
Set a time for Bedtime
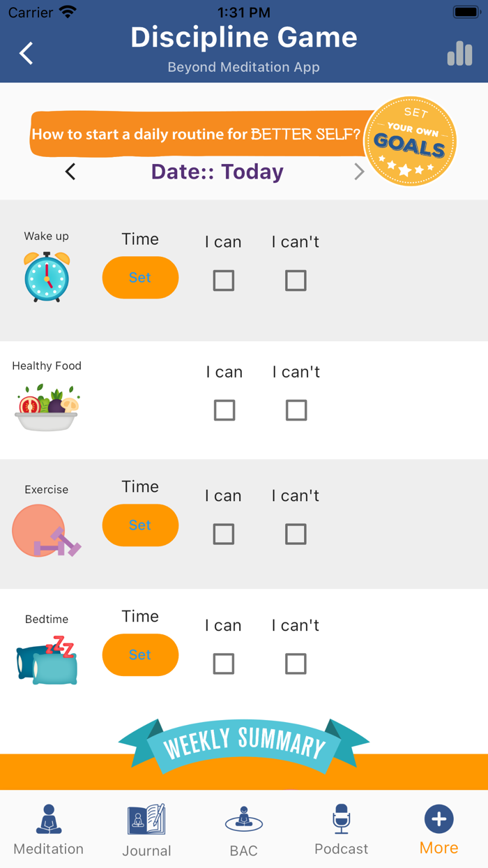(140, 654)
